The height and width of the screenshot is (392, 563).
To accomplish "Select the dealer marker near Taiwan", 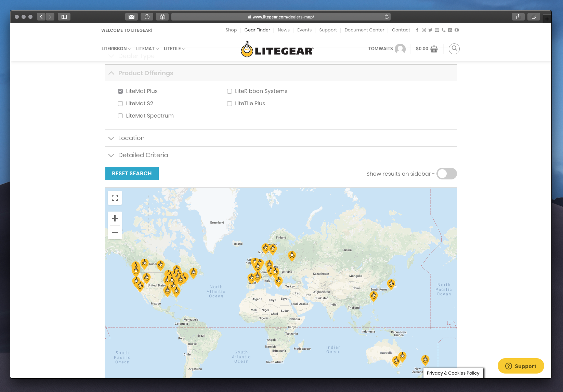I will 374,296.
